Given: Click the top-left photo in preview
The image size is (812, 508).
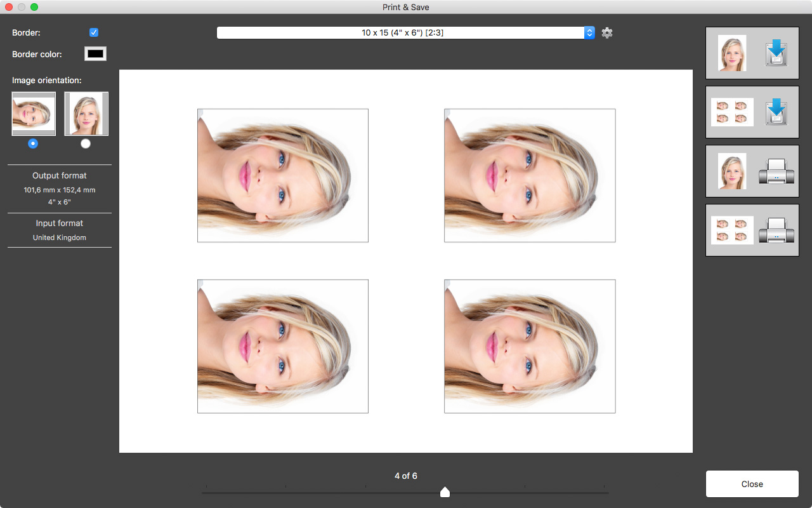Looking at the screenshot, I should tap(283, 175).
